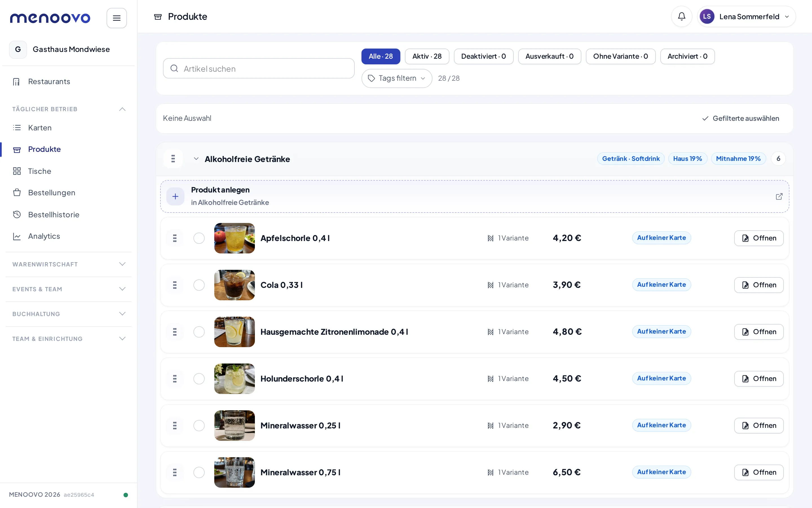Click the variant icon in Cola 0,33 l row
The image size is (812, 508).
[x=490, y=285]
